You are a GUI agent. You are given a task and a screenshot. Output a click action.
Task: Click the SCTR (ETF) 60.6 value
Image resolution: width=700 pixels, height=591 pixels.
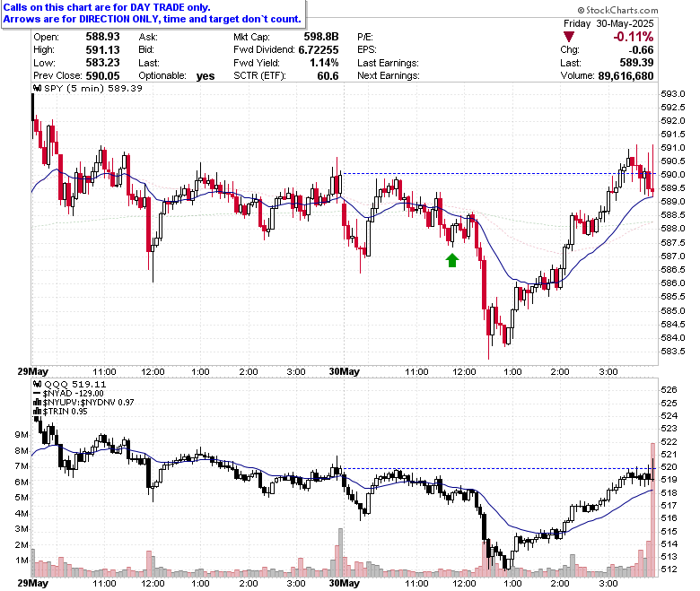(x=328, y=76)
